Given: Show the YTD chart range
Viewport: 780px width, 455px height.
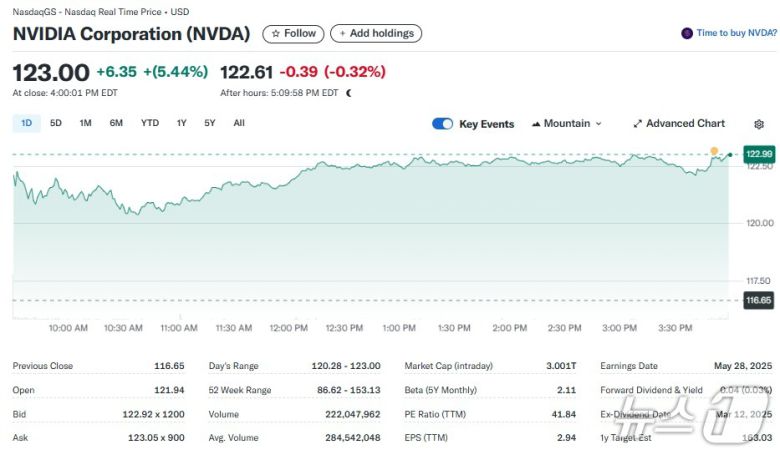Looking at the screenshot, I should click(x=149, y=123).
